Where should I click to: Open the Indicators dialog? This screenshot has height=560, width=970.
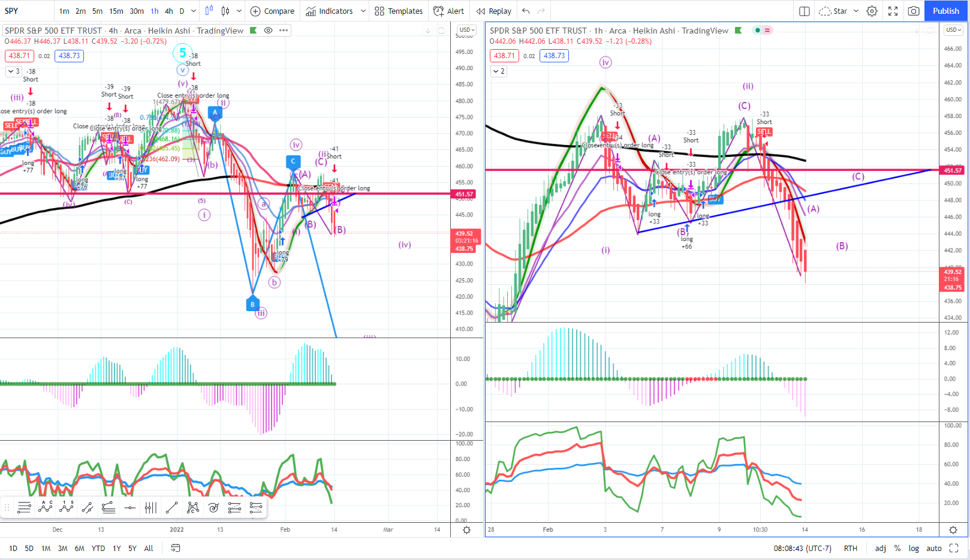coord(329,11)
